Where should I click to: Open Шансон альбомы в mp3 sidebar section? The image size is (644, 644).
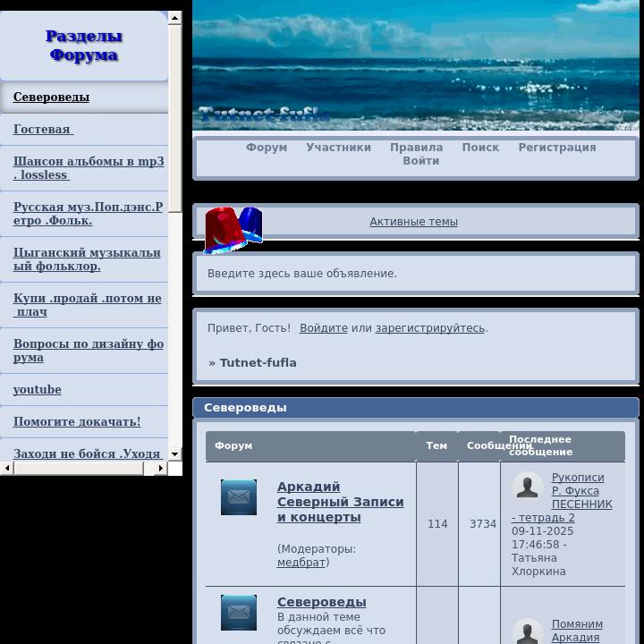[88, 168]
